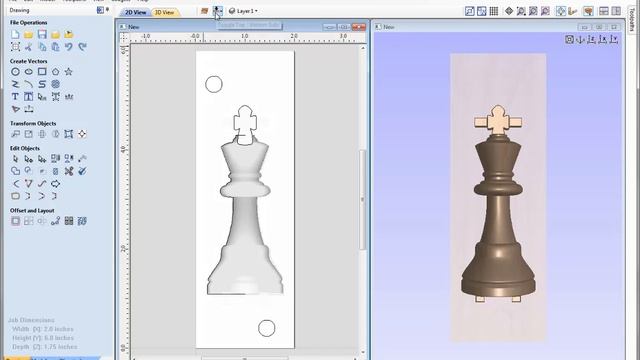This screenshot has height=360, width=640.
Task: Click the upper circle vector in 2D view
Action: point(214,84)
